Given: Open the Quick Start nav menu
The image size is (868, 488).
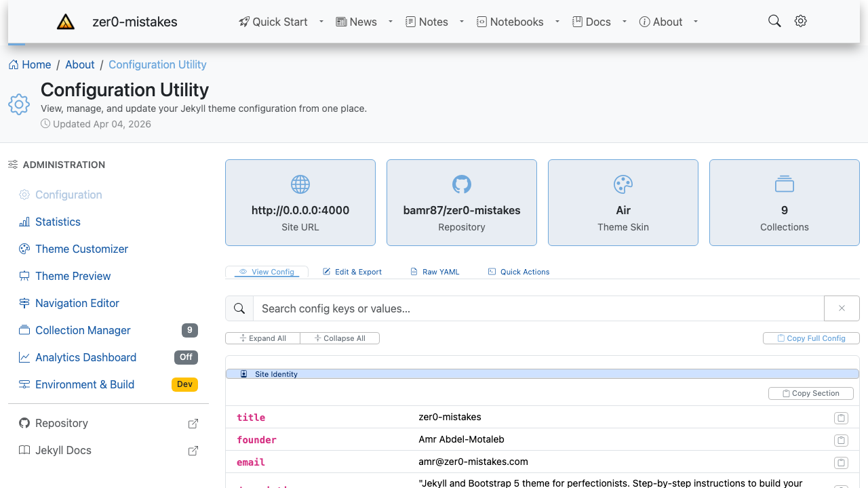Looking at the screenshot, I should [x=273, y=22].
